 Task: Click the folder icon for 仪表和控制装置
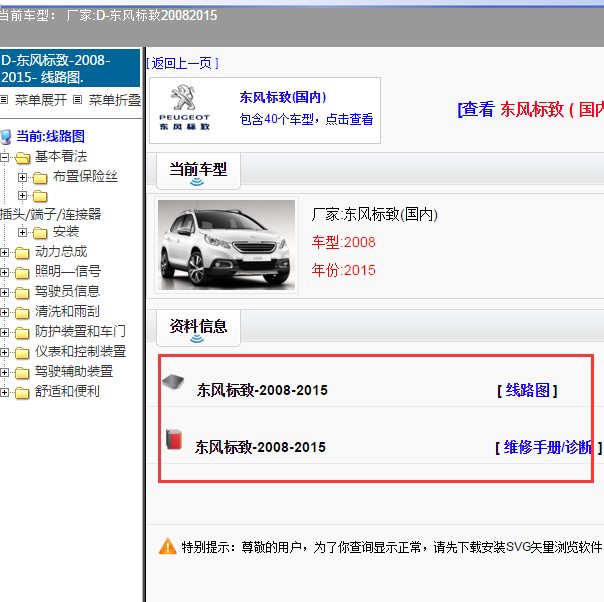click(x=22, y=353)
